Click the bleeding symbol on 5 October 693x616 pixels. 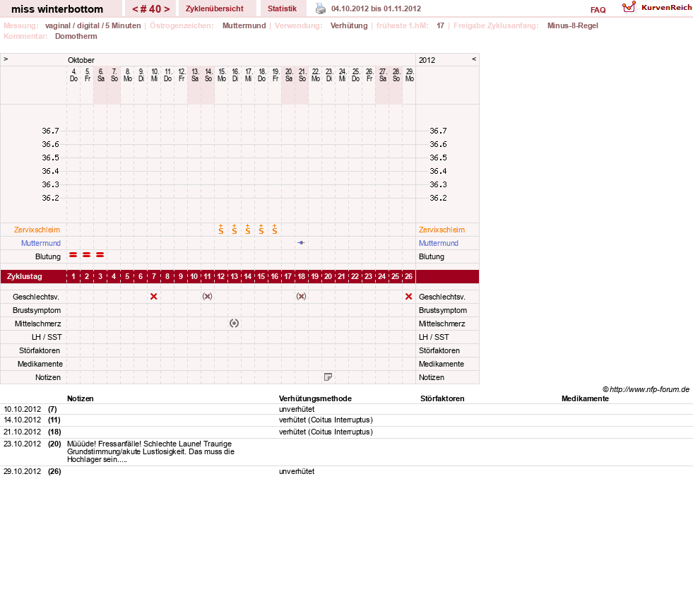87,255
